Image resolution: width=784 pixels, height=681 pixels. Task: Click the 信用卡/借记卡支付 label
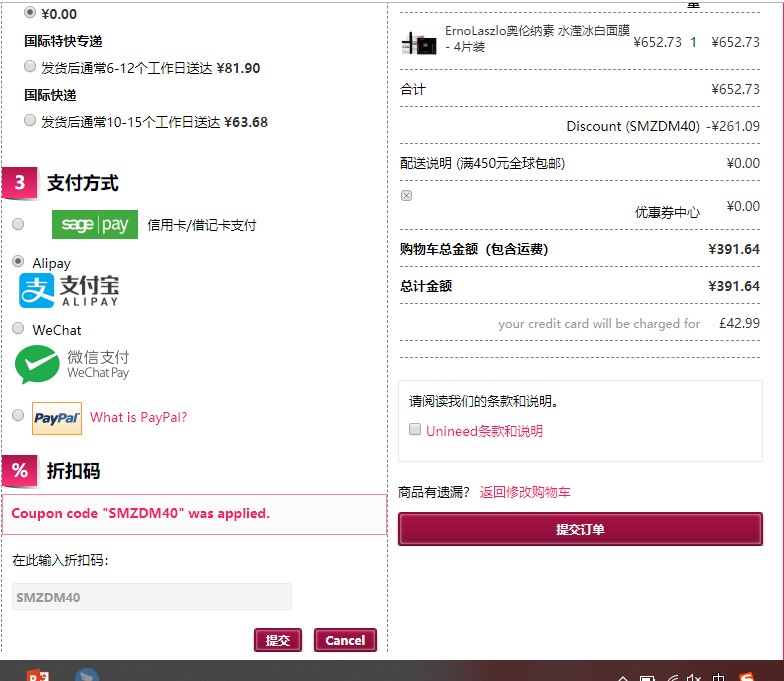tap(202, 225)
